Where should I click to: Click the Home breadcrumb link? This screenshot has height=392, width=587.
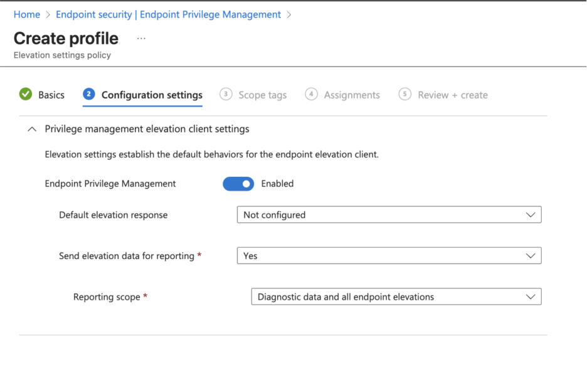point(26,14)
